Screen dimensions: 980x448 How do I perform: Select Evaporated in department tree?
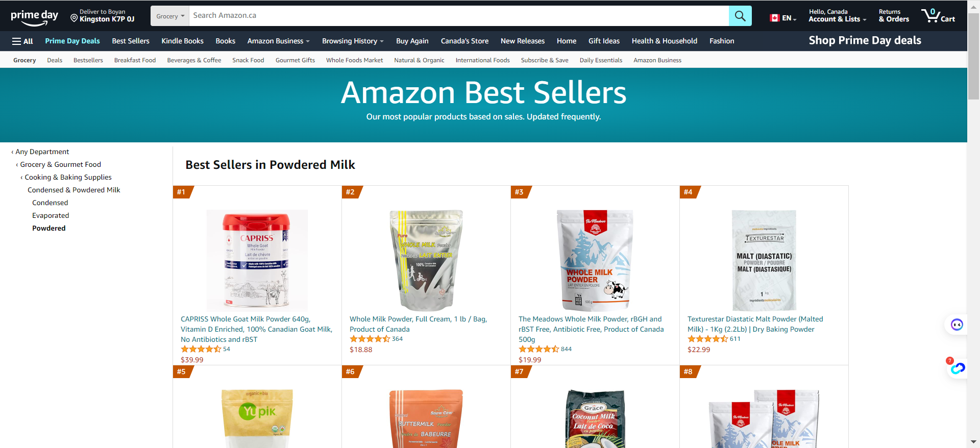(x=51, y=215)
